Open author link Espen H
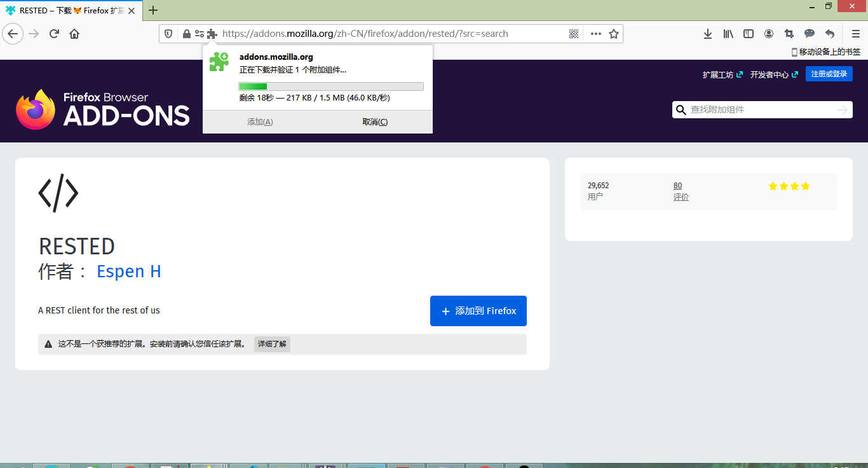Screen dimensions: 868x468 (x=129, y=272)
